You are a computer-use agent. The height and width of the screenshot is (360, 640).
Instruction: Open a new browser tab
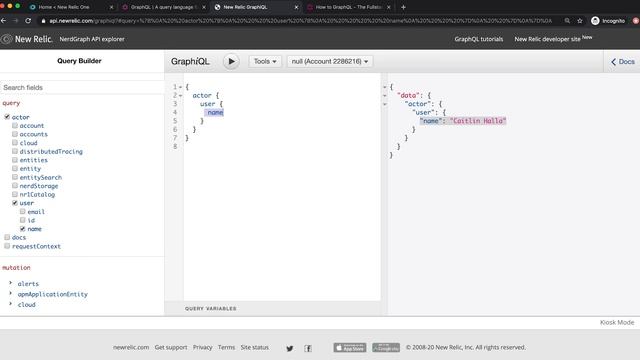(x=403, y=7)
